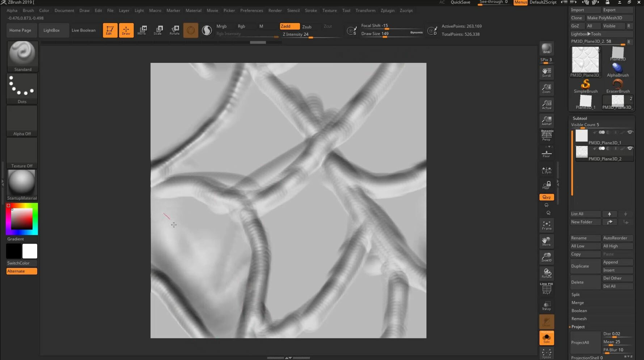Viewport: 644px width, 360px height.
Task: Select the Rotate tool icon
Action: pos(175,30)
